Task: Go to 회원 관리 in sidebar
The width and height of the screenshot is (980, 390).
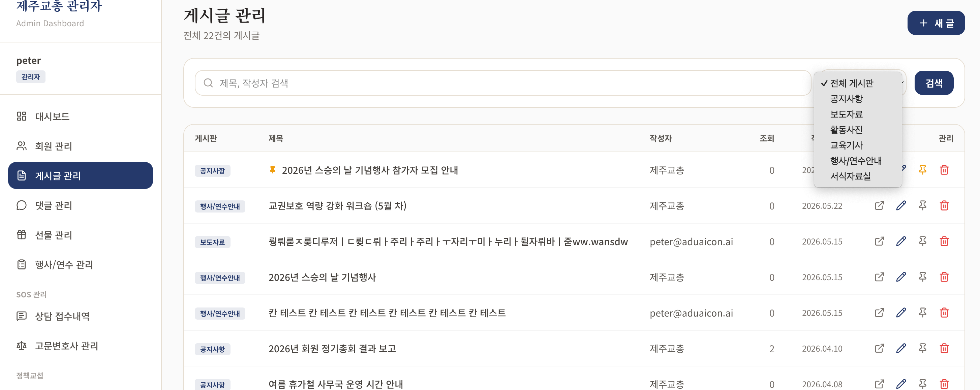Action: tap(80, 146)
